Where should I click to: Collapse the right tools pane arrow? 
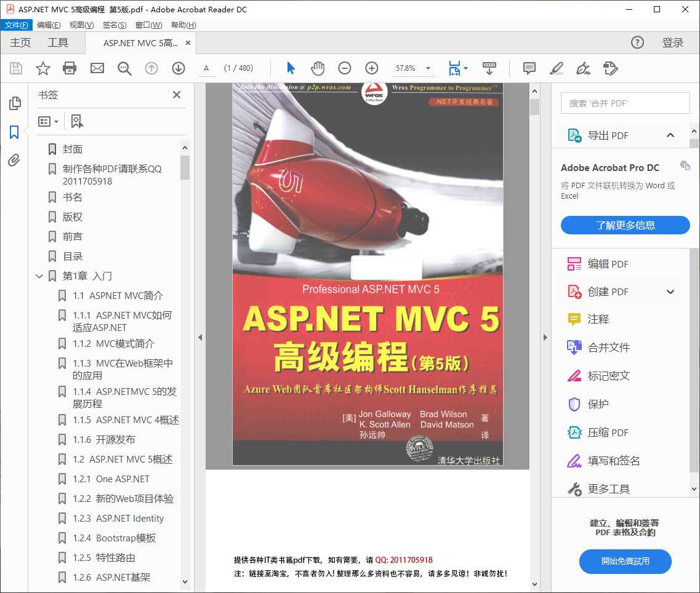(x=545, y=337)
